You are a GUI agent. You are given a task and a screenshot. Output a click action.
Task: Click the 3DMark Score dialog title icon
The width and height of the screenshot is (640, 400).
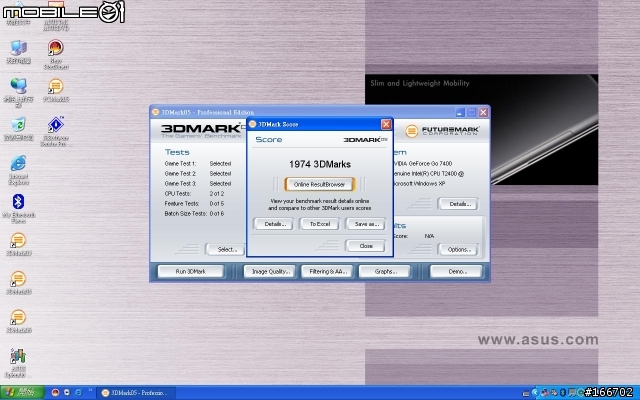tap(252, 124)
